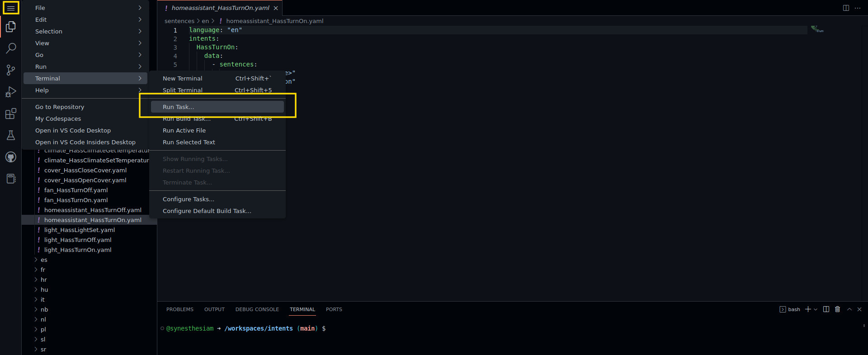The image size is (868, 355).
Task: Open the Search view
Action: [x=11, y=48]
